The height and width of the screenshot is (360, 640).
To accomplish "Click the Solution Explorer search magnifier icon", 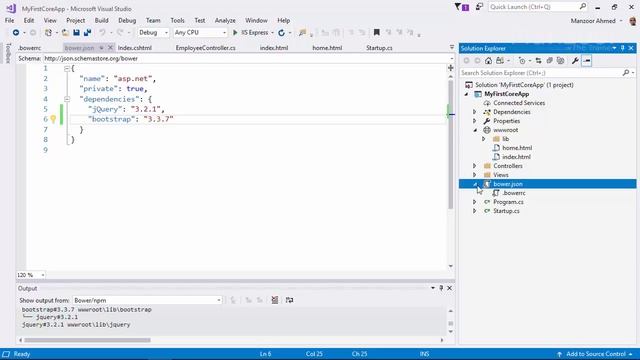I will (625, 73).
